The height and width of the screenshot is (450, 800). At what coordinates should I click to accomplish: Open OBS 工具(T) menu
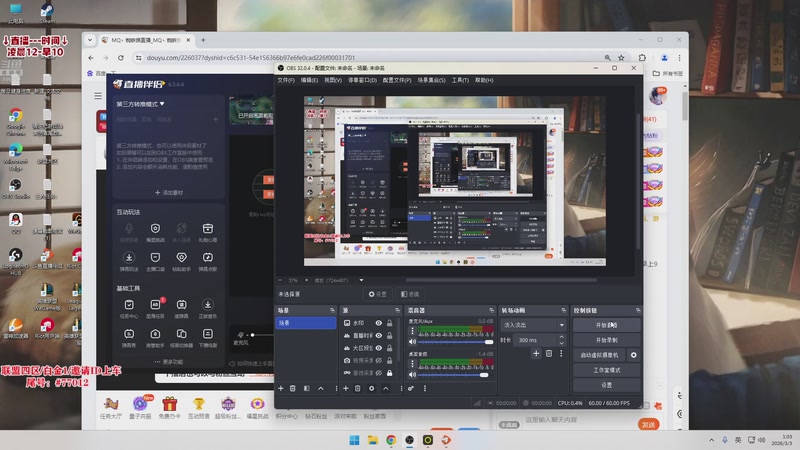click(x=460, y=80)
